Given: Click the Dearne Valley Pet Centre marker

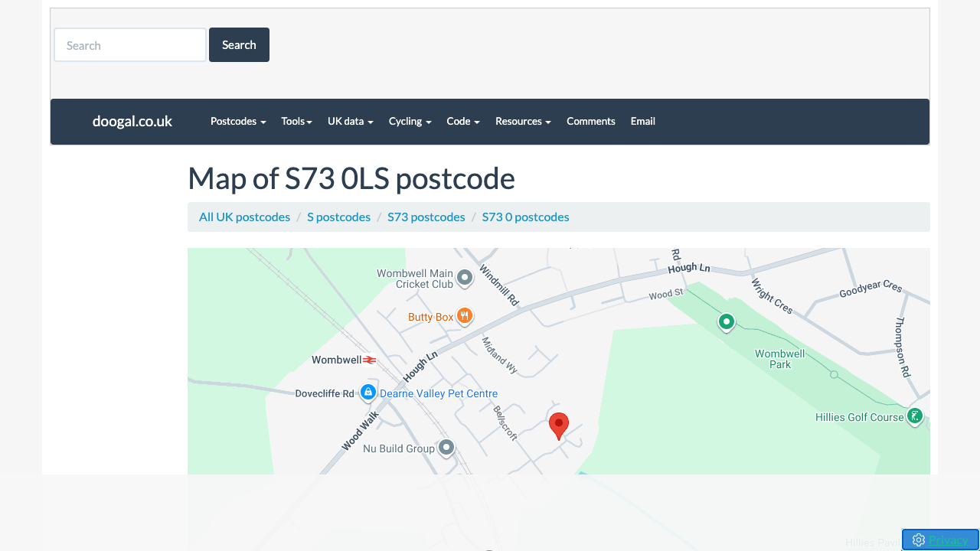Looking at the screenshot, I should (x=368, y=393).
